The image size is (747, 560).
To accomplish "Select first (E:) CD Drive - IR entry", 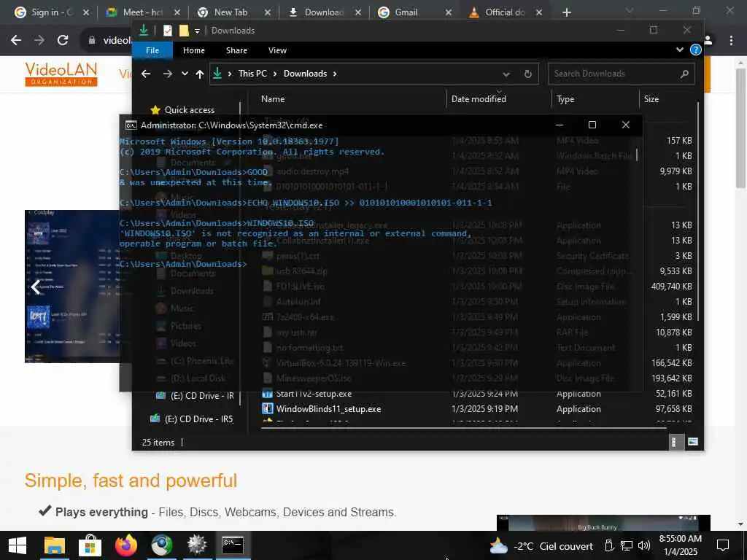I will coord(195,396).
